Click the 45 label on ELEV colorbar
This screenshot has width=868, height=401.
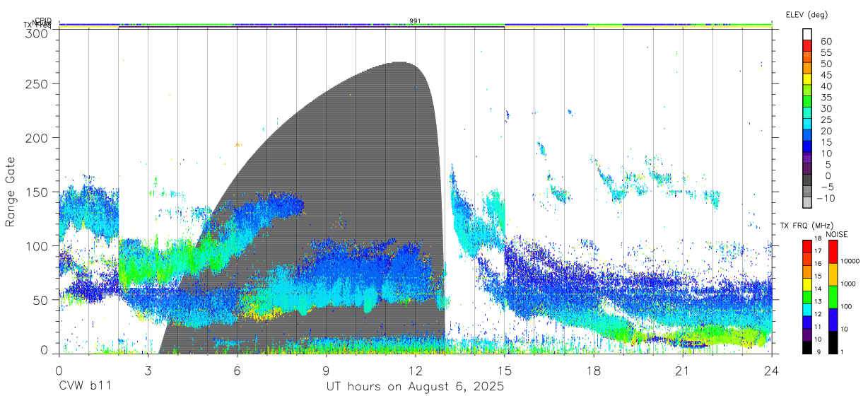[826, 75]
